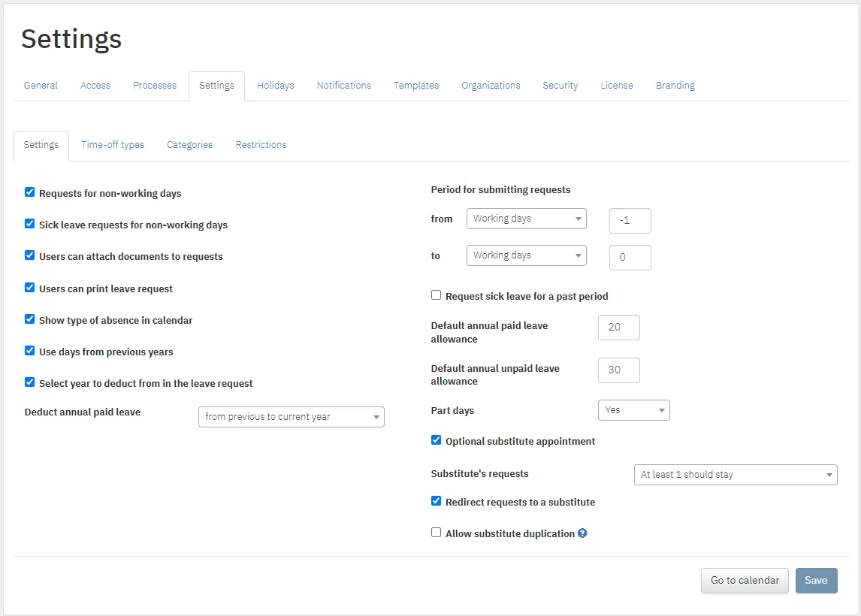Open Substitute's requests dropdown
The width and height of the screenshot is (861, 616).
pos(736,474)
